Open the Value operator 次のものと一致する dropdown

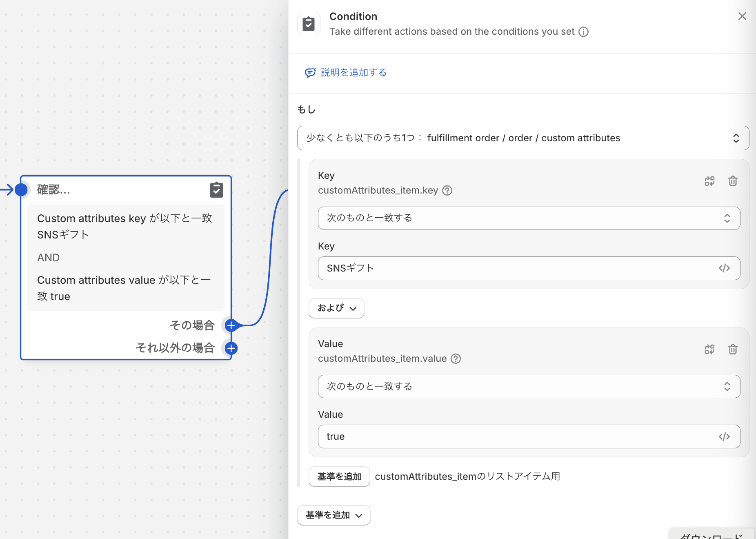click(x=529, y=386)
